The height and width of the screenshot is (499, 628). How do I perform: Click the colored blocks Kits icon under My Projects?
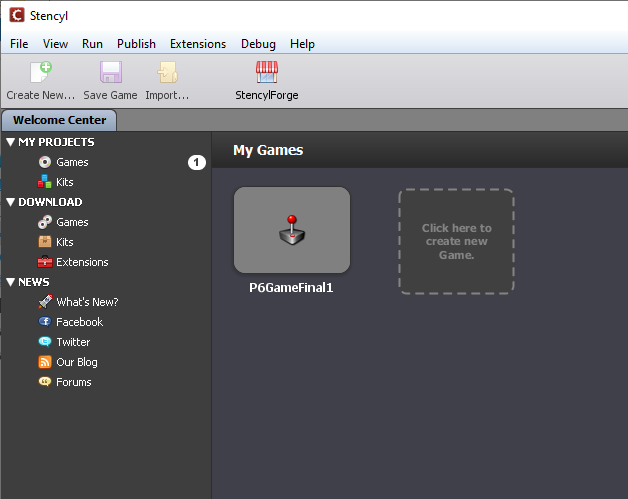(x=45, y=182)
